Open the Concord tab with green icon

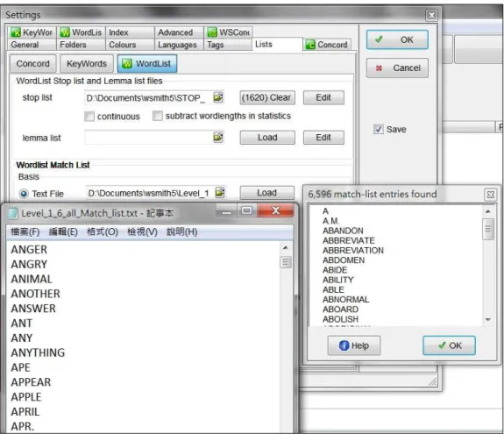(327, 45)
